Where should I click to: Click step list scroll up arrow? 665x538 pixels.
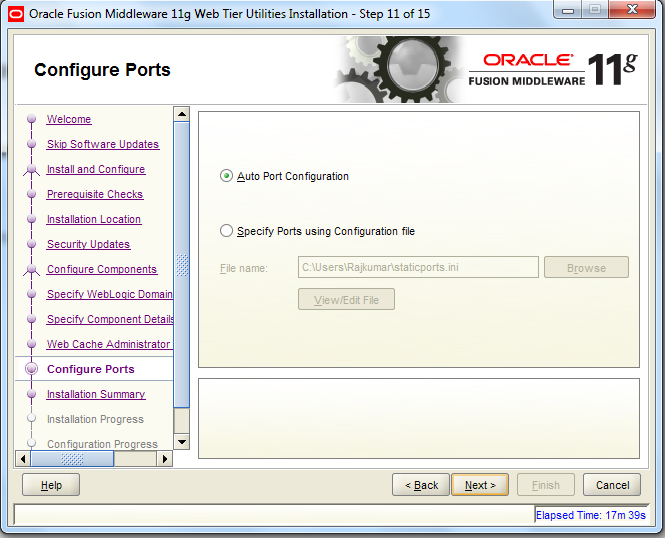point(182,114)
